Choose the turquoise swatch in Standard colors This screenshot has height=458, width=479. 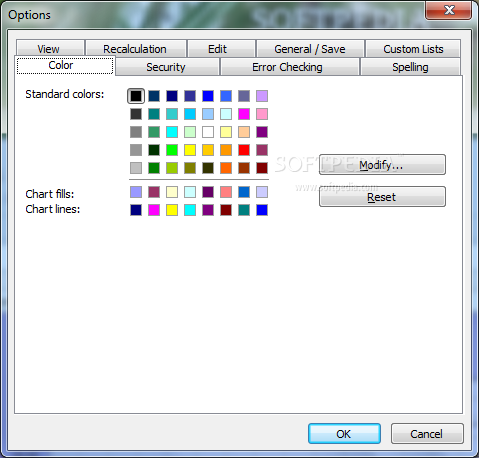[172, 114]
